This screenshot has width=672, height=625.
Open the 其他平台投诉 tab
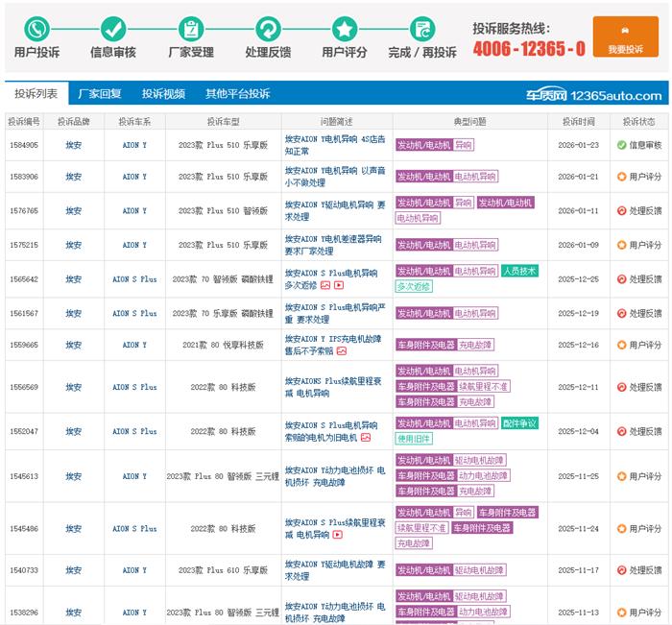click(237, 94)
